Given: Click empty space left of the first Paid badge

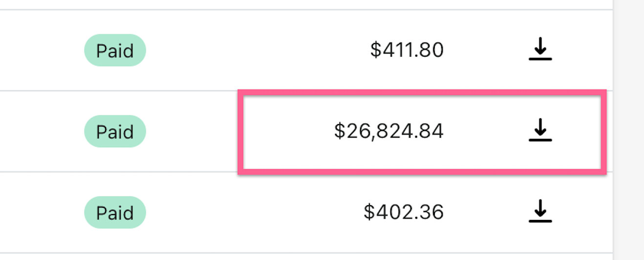Looking at the screenshot, I should pos(42,50).
